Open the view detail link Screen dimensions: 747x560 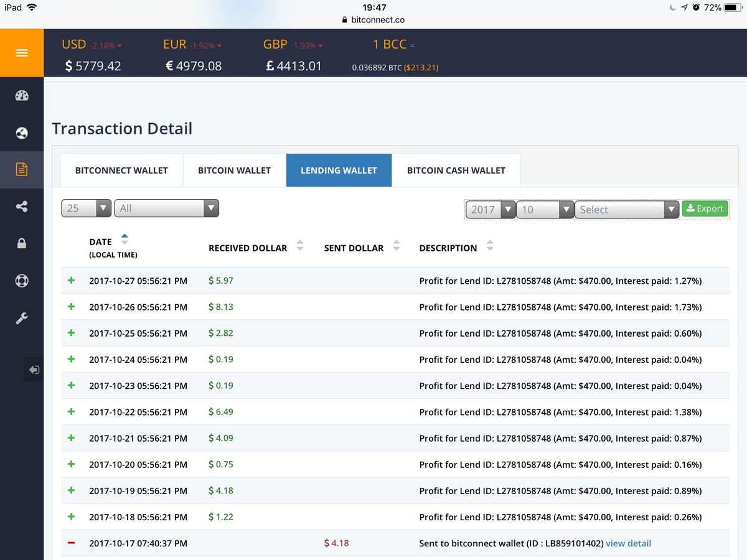628,543
